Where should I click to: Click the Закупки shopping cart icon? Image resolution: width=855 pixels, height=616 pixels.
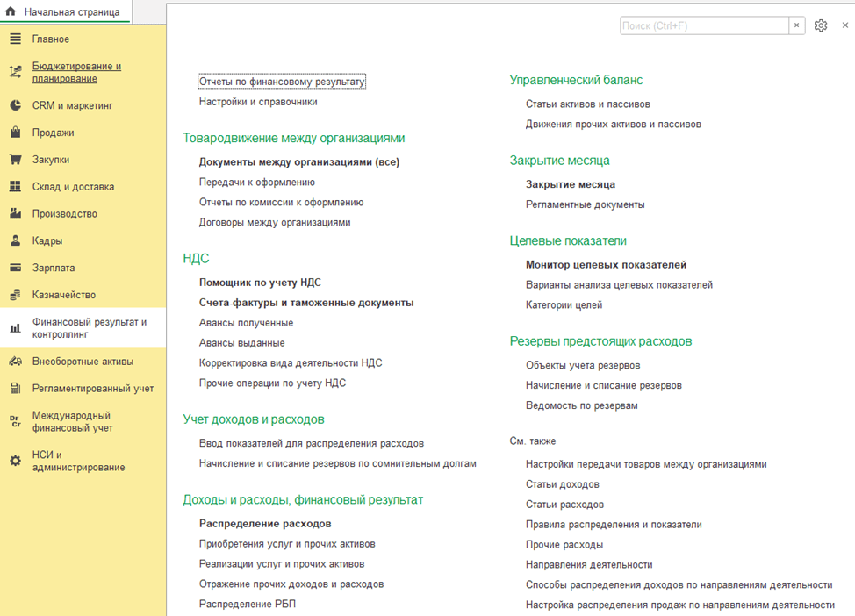click(x=15, y=161)
